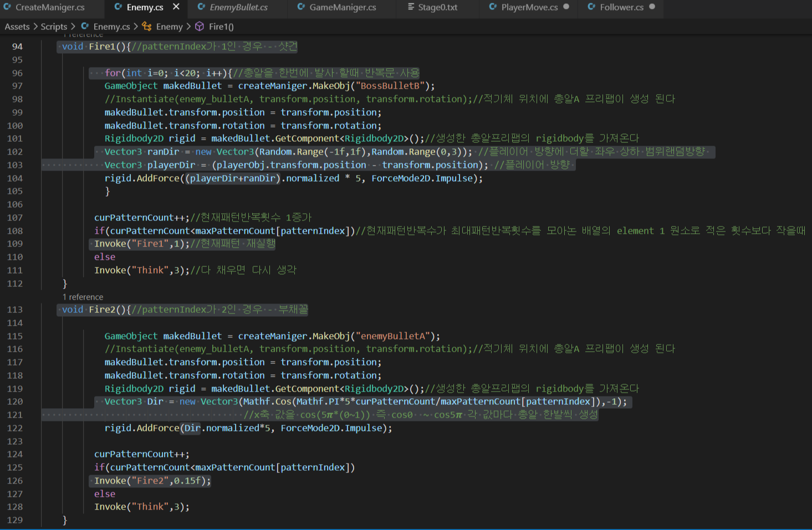This screenshot has height=530, width=812.
Task: Click unsaved dot on PlayerMove.cs tab
Action: pyautogui.click(x=566, y=7)
